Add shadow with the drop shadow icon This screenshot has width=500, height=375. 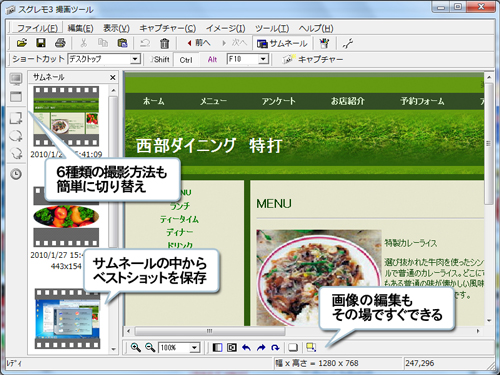(293, 347)
